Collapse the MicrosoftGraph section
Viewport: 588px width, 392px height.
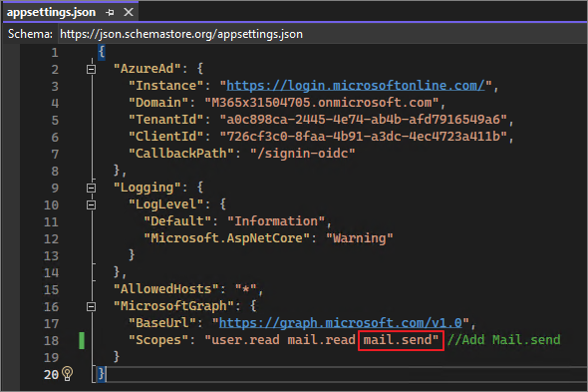click(91, 306)
